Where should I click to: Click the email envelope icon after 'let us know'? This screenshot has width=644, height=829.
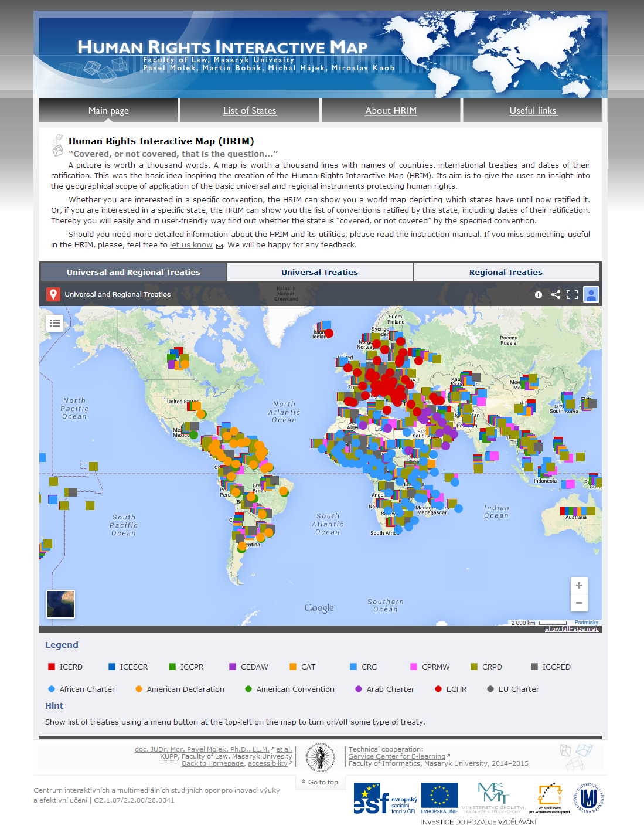click(x=220, y=246)
